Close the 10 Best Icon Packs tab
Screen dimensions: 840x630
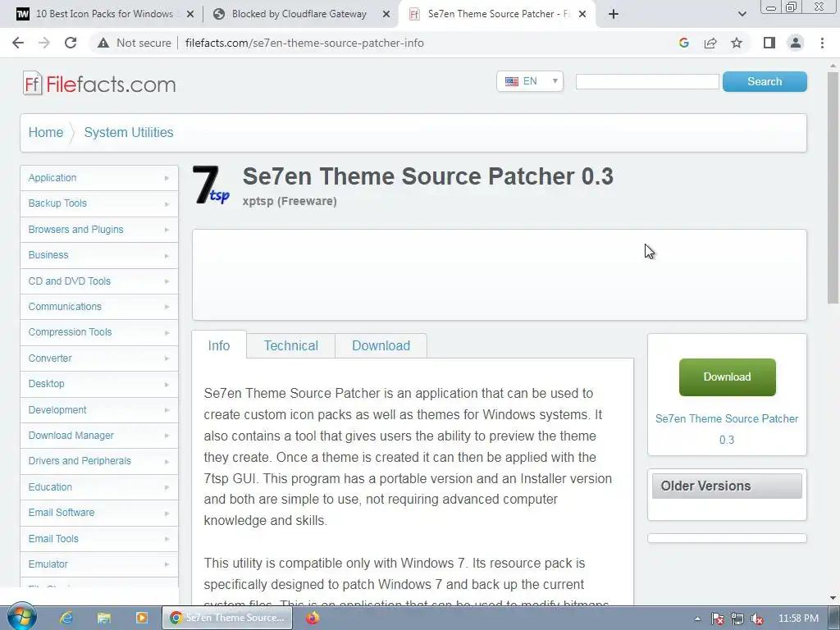pos(189,15)
